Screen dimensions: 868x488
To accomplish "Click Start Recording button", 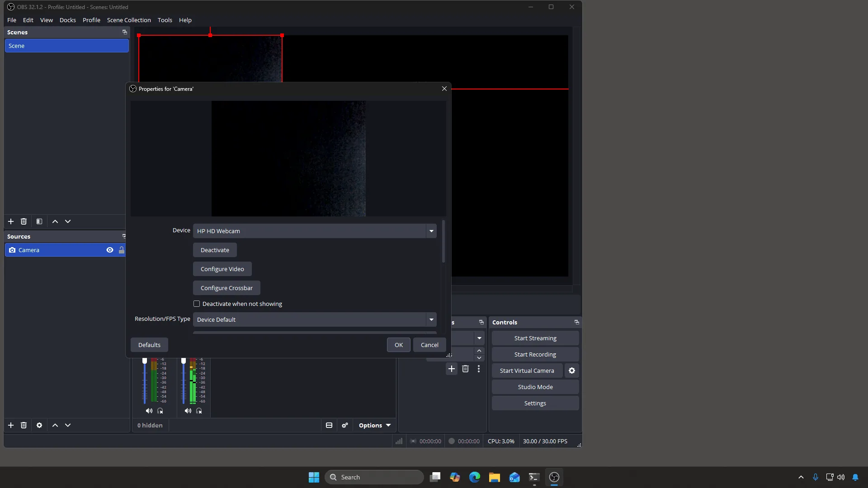I will (x=535, y=354).
